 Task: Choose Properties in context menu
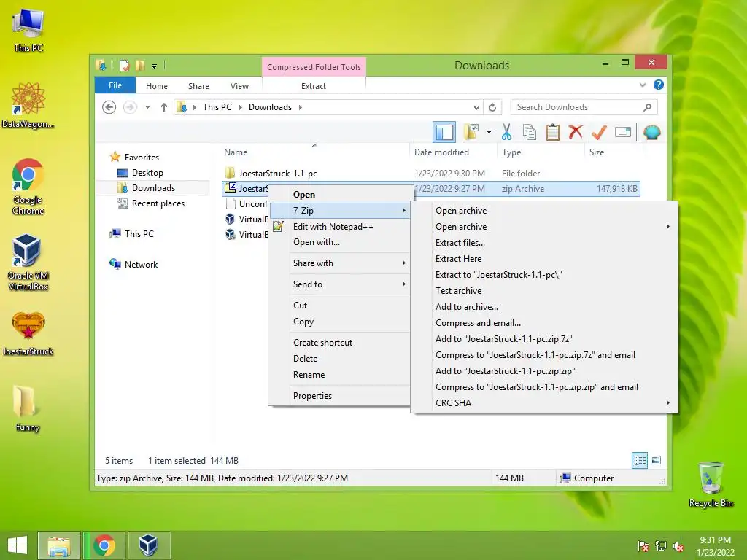coord(341,396)
